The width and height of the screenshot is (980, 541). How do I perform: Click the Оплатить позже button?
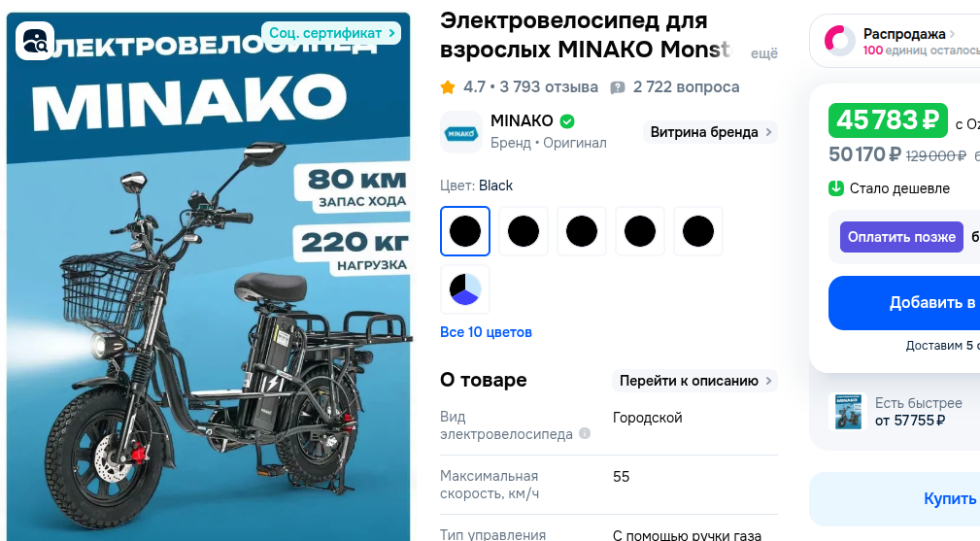[x=901, y=237]
